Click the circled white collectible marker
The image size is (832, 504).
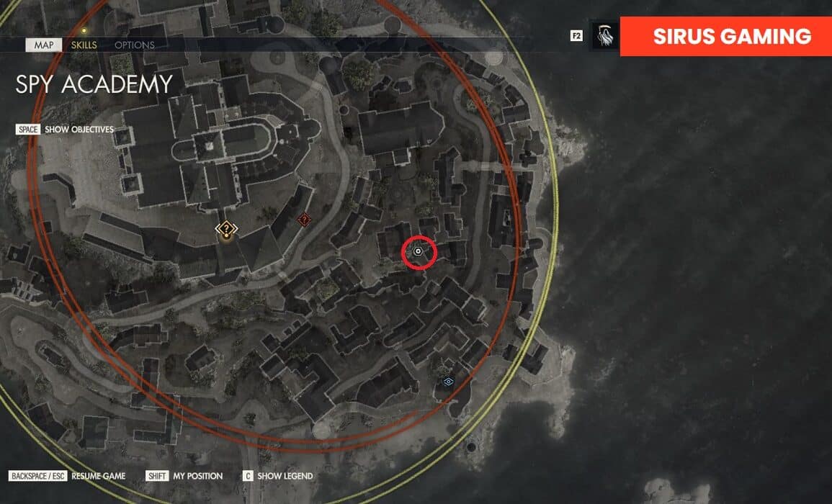click(418, 251)
